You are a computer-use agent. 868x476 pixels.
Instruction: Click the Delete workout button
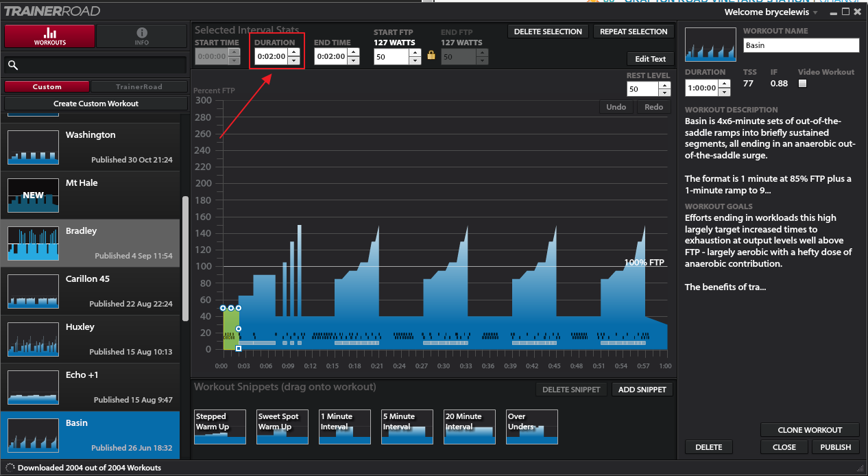pos(709,447)
